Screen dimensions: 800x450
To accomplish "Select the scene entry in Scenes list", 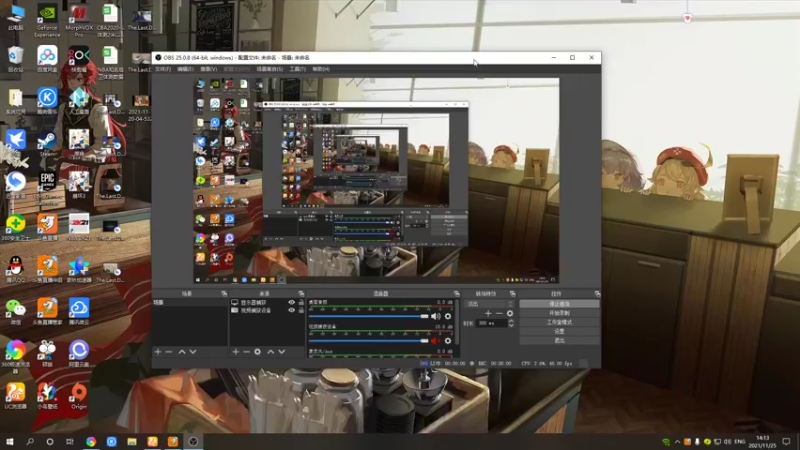I will tap(190, 303).
